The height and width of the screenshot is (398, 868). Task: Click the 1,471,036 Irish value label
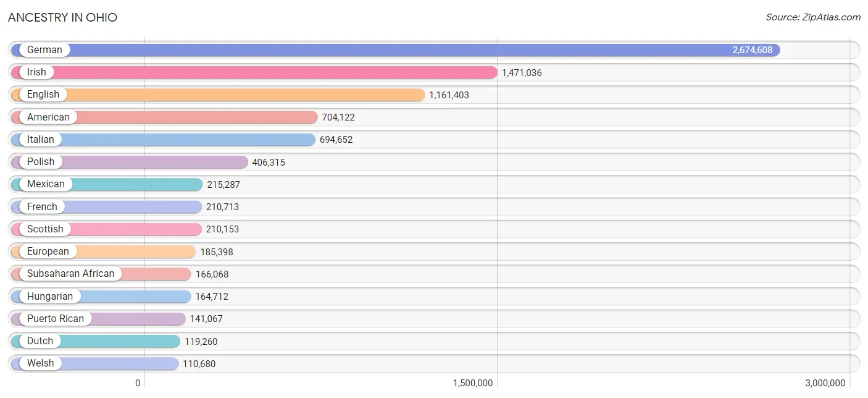[522, 73]
